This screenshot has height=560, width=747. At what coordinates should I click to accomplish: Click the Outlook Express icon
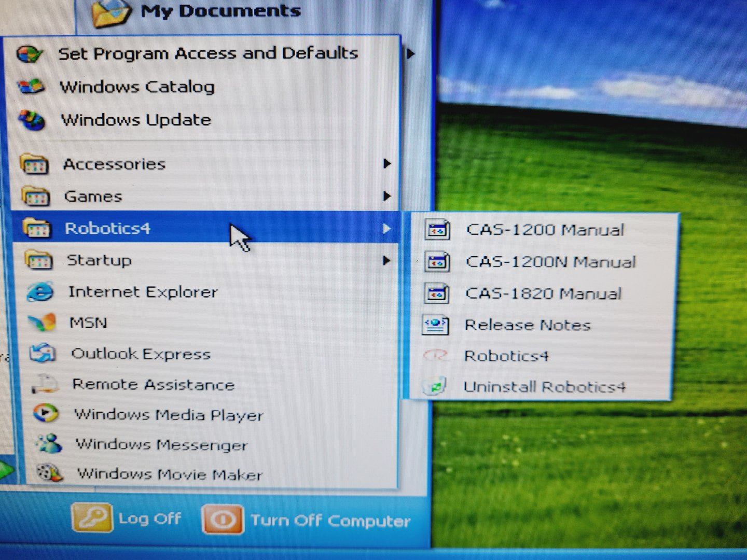(43, 354)
